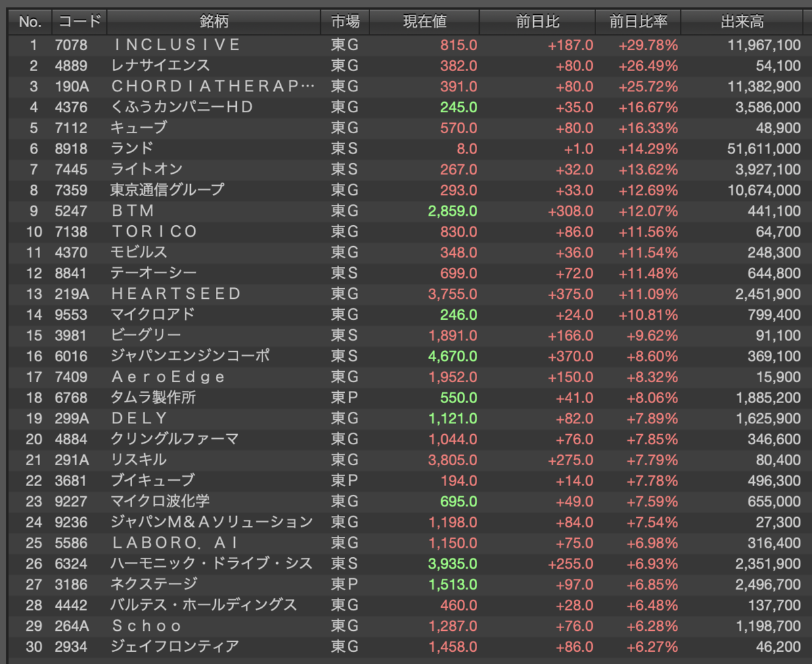Click the 11,967,100 volume cell

tap(764, 45)
